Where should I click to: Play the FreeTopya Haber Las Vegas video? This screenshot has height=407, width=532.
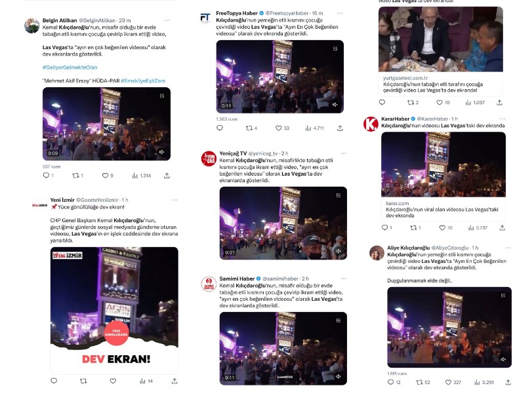(280, 77)
